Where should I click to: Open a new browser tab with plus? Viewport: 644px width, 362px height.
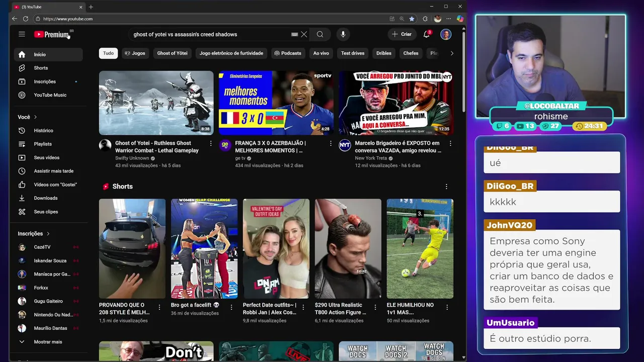click(x=91, y=7)
